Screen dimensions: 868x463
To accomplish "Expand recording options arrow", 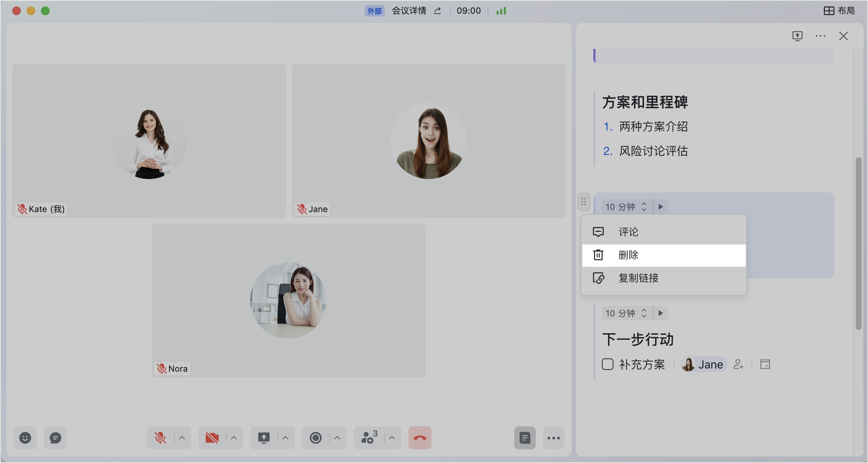I will [337, 438].
